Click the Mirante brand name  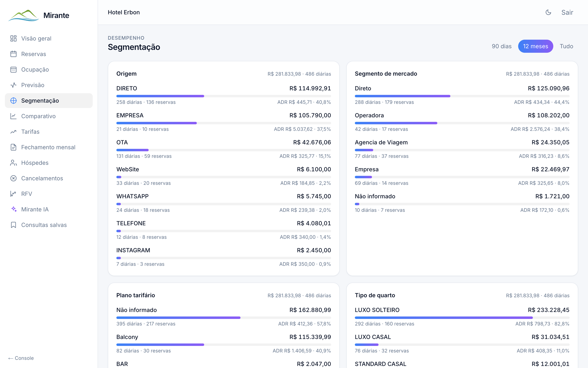click(56, 15)
